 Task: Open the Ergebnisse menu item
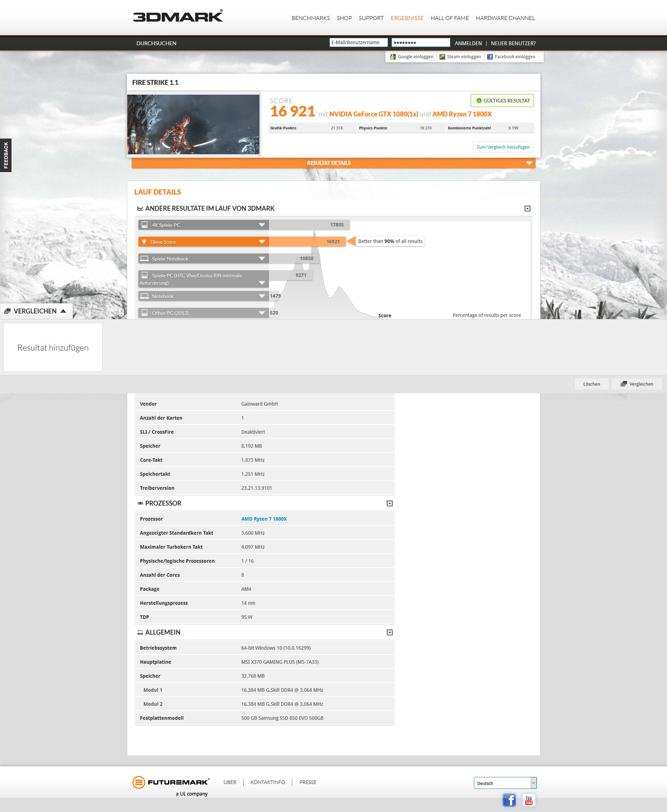point(407,18)
